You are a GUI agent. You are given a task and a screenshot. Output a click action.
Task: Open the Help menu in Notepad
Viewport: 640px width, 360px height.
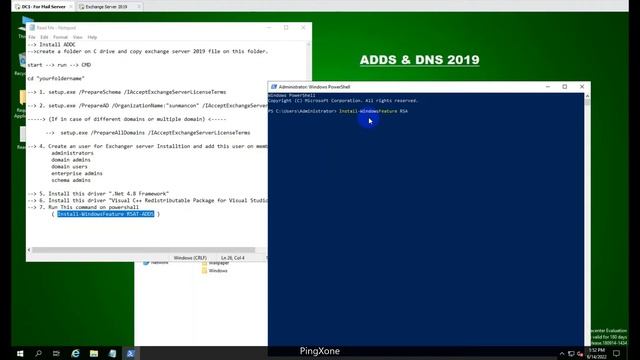click(92, 37)
